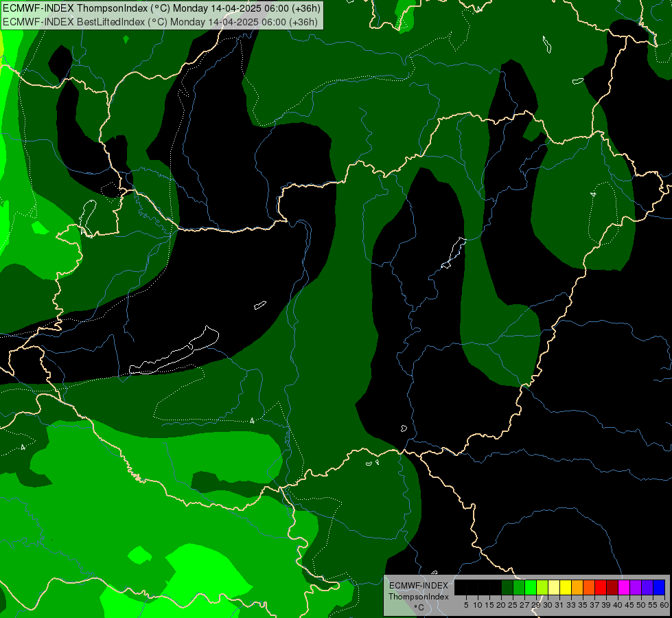672x618 pixels.
Task: Click the blue 55–60 legend swatch
Action: click(x=659, y=587)
